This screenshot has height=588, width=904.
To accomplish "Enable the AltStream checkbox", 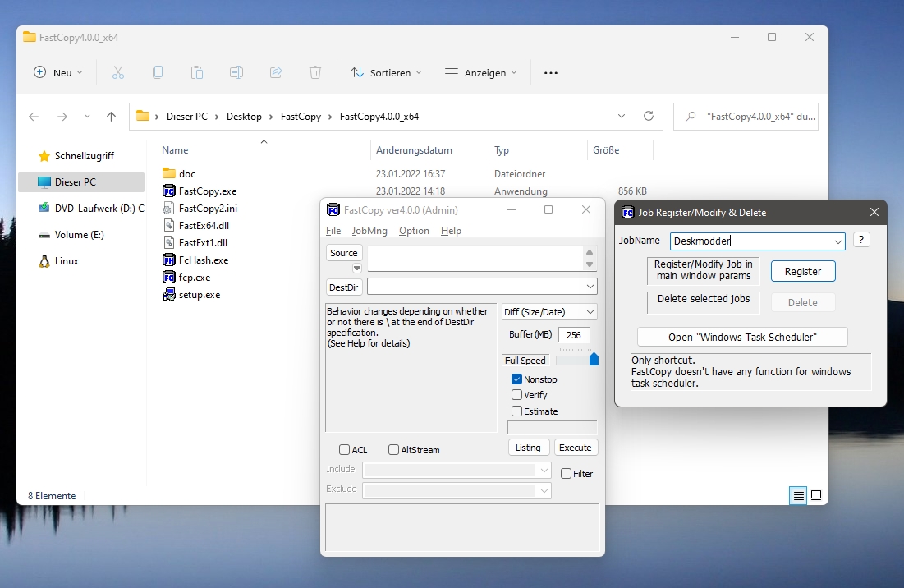I will click(394, 450).
